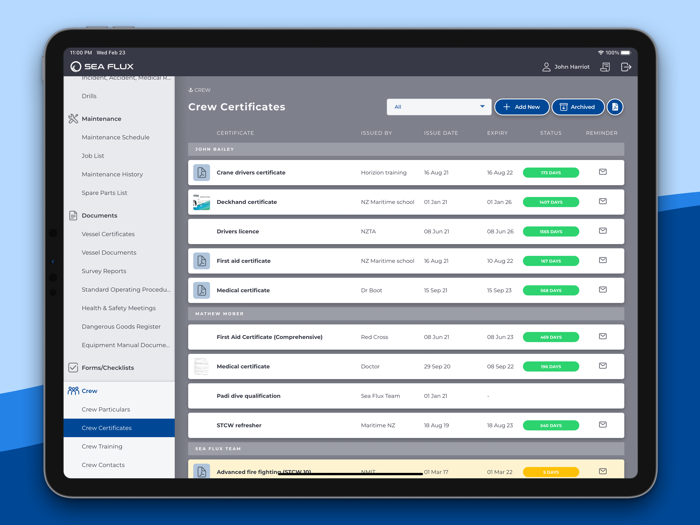Open the Advanced fire fighting document icon
Screen dimensions: 700x525
pyautogui.click(x=201, y=471)
